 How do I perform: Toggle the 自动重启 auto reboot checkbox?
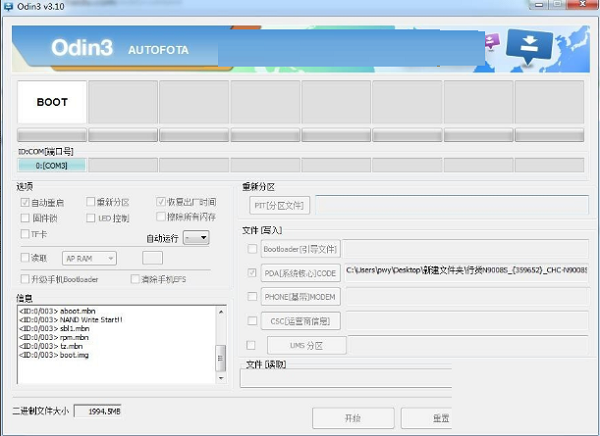tap(25, 202)
